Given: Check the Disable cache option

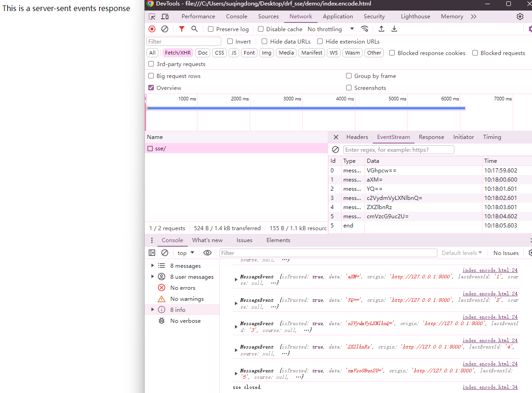Looking at the screenshot, I should coord(261,29).
